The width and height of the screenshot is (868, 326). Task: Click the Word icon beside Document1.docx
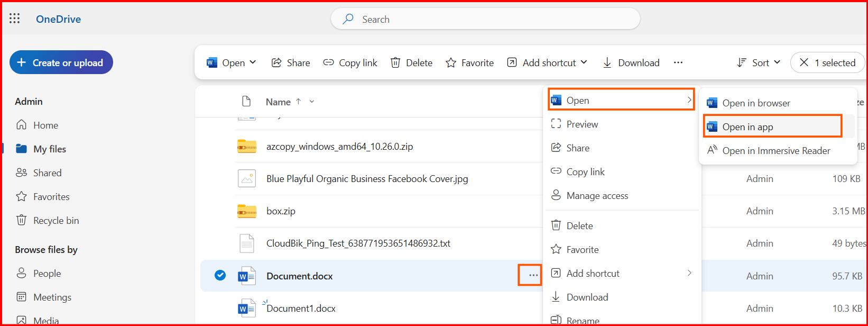pyautogui.click(x=247, y=308)
